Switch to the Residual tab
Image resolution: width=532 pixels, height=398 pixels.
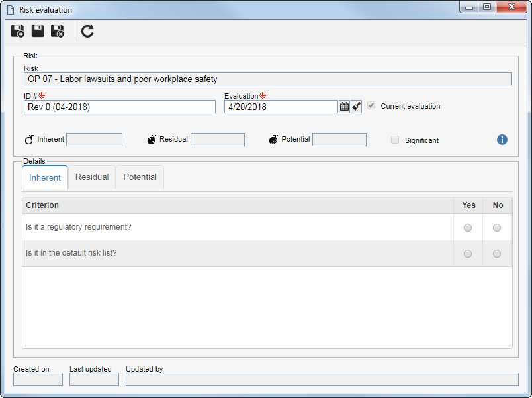pyautogui.click(x=92, y=177)
